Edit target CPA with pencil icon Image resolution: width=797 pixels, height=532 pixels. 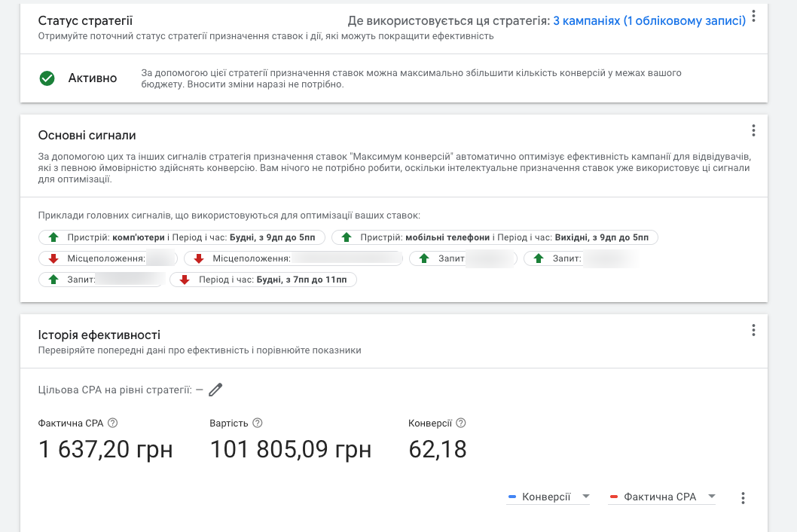[x=215, y=390]
